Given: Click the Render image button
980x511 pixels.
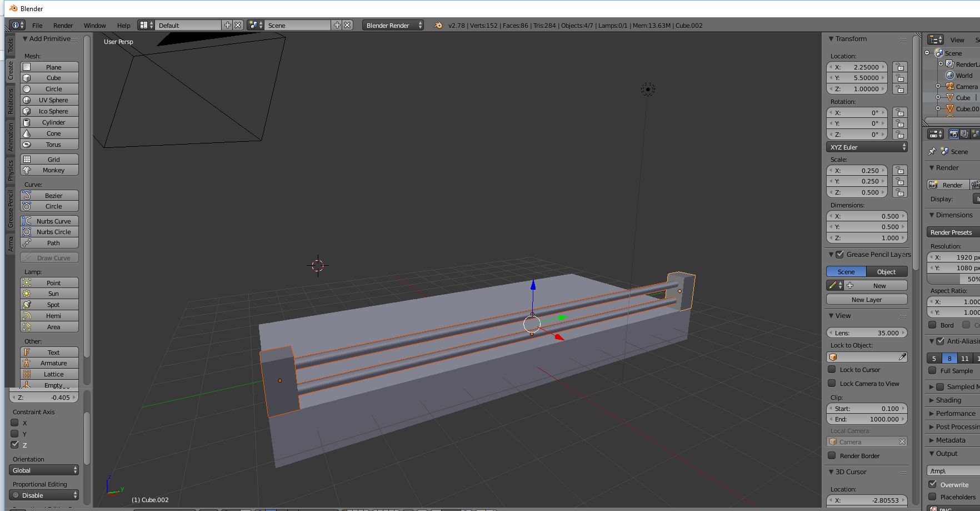Looking at the screenshot, I should (x=947, y=185).
